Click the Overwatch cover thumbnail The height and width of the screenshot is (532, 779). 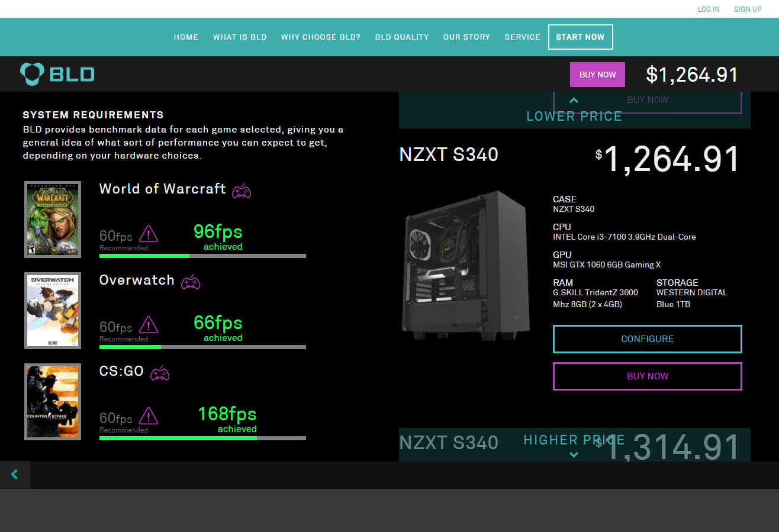tap(53, 311)
